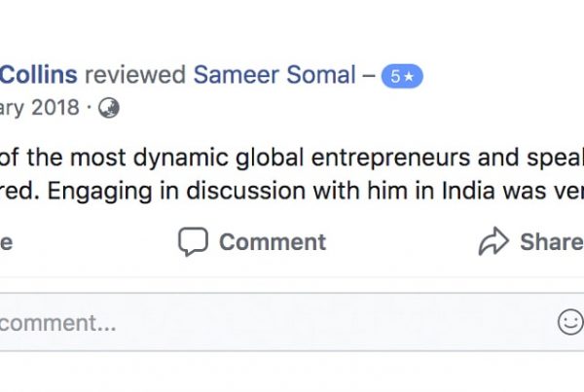This screenshot has width=584, height=392.
Task: Open the Collins reviewer profile link
Action: (38, 75)
